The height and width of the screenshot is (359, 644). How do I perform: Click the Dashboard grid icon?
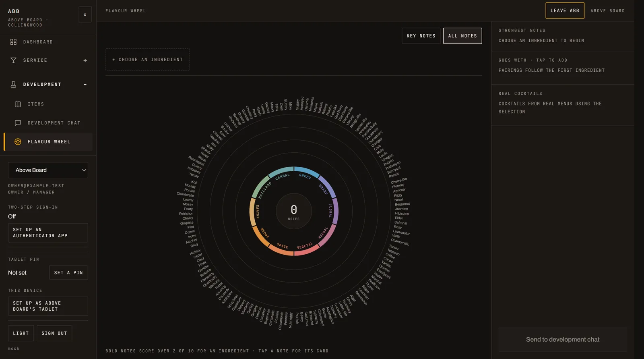pyautogui.click(x=13, y=42)
